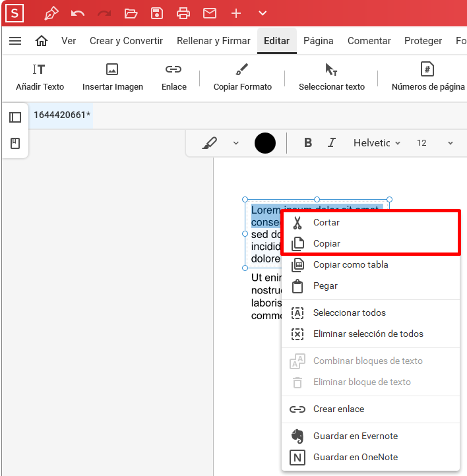467x476 pixels.
Task: Click the Soda PDF logo icon
Action: click(15, 13)
